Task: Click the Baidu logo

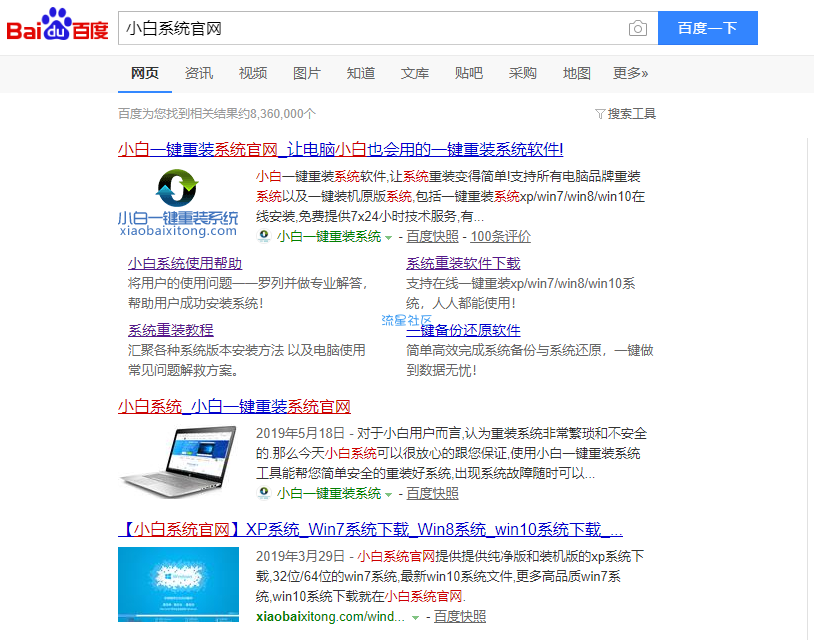Action: point(57,25)
